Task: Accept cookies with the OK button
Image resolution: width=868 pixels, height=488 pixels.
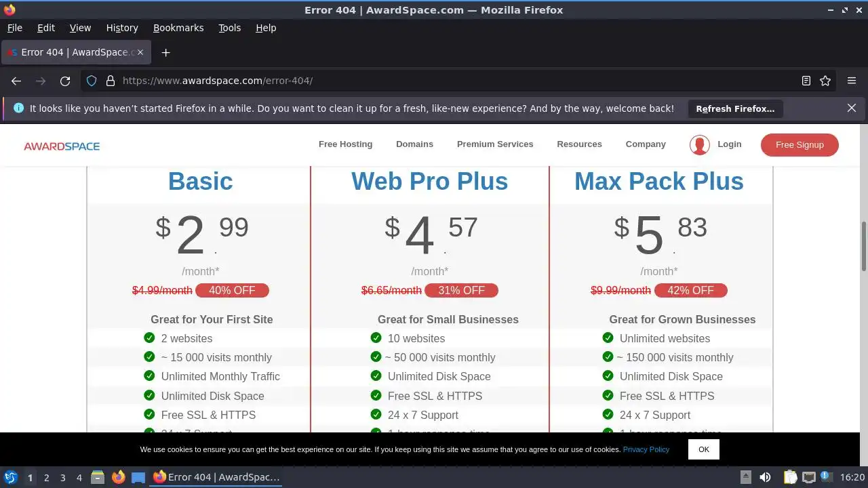Action: point(703,449)
